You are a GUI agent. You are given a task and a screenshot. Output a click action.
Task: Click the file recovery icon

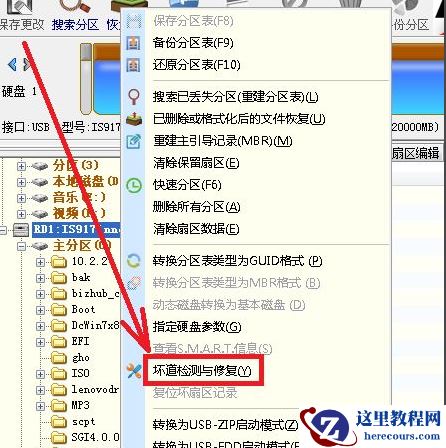pos(134,119)
